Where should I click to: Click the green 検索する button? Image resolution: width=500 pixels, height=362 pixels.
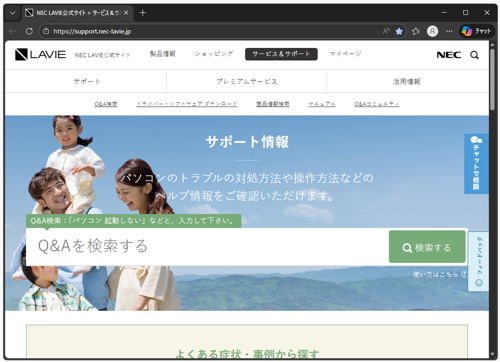click(427, 247)
